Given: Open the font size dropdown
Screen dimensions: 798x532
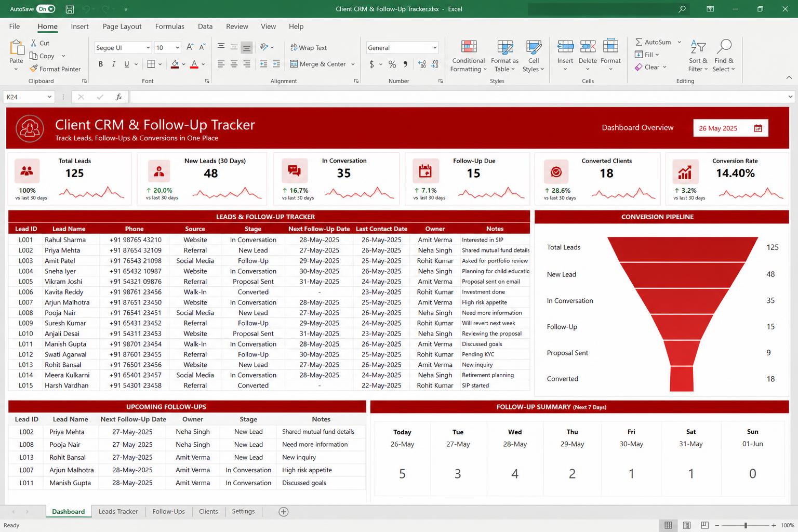Looking at the screenshot, I should click(x=177, y=48).
